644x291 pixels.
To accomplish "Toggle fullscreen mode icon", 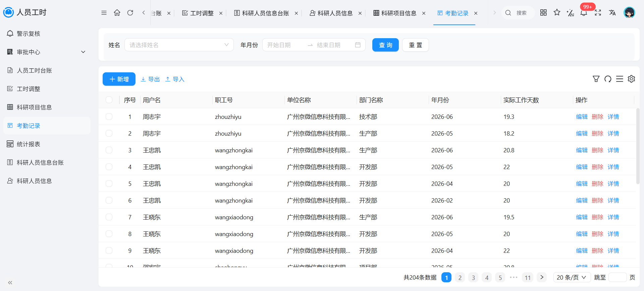I will 598,13.
